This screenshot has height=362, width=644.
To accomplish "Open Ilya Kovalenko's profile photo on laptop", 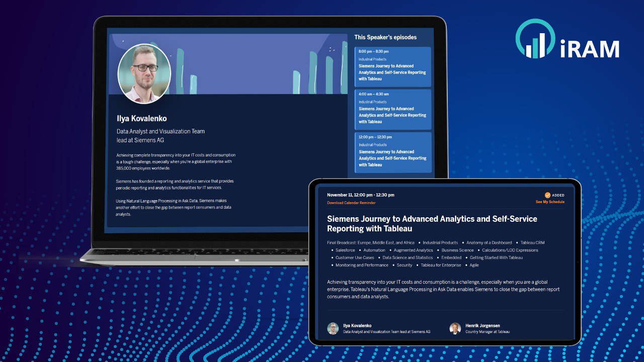I will (x=144, y=73).
